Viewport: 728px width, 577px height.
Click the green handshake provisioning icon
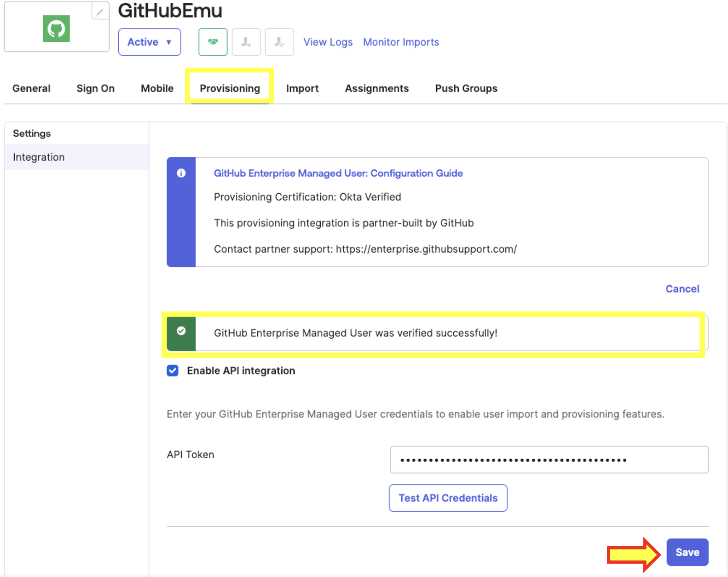point(213,42)
